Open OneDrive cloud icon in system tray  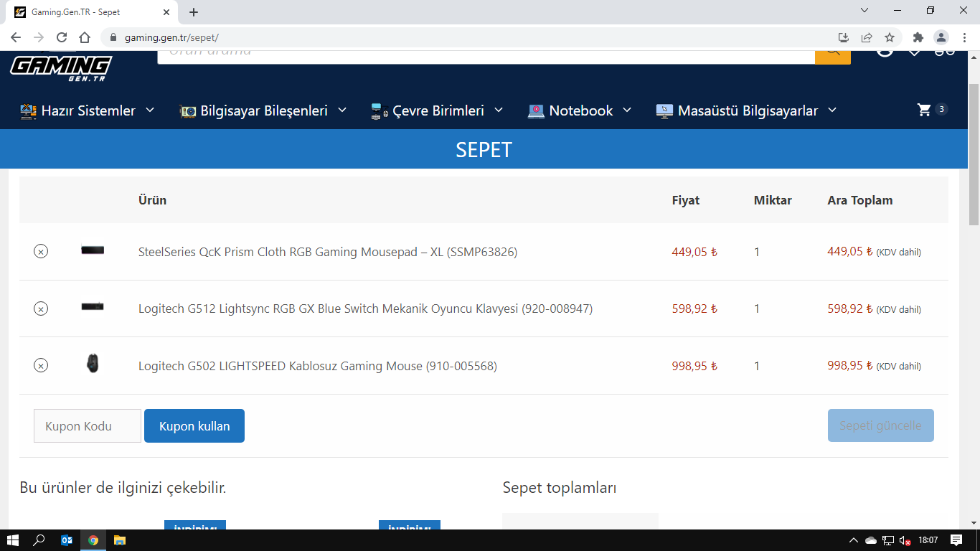[871, 540]
